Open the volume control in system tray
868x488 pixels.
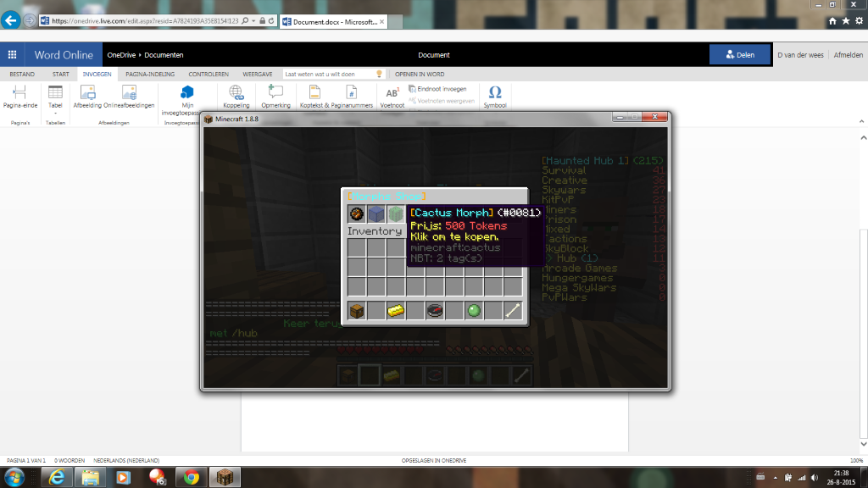pyautogui.click(x=815, y=478)
